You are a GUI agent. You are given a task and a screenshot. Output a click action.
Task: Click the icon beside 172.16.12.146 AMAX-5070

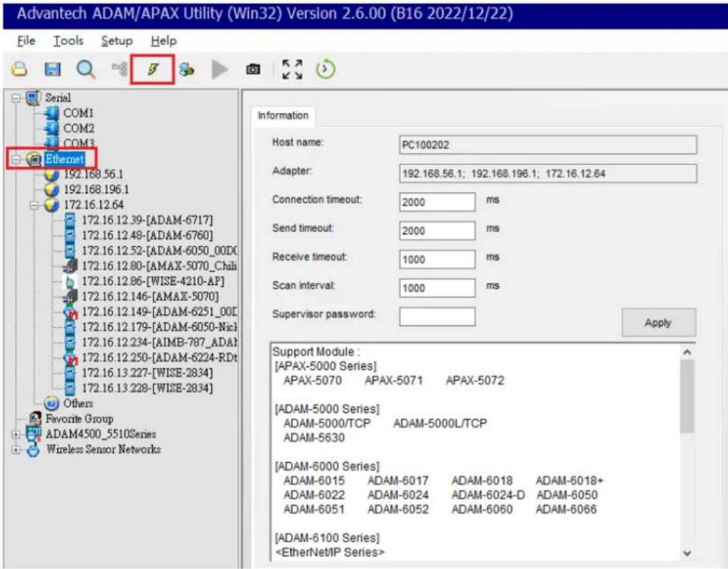click(70, 296)
